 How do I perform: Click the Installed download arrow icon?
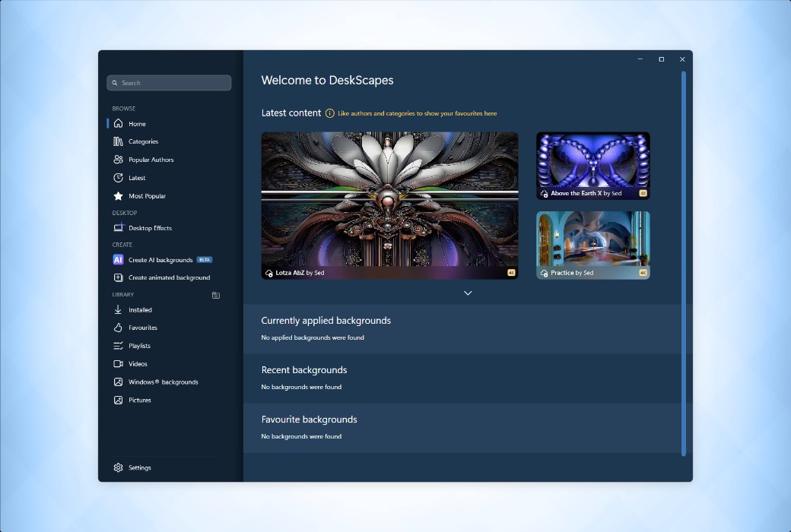pos(118,309)
